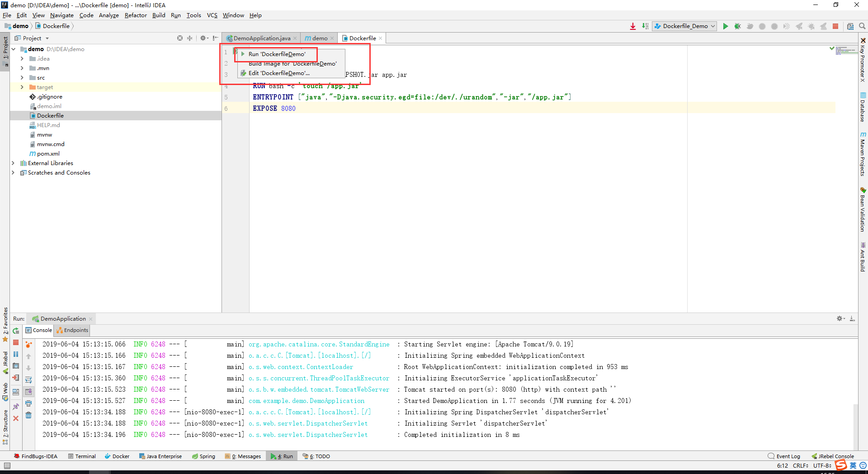Dump threads with the camera icon
868x474 pixels.
16,366
